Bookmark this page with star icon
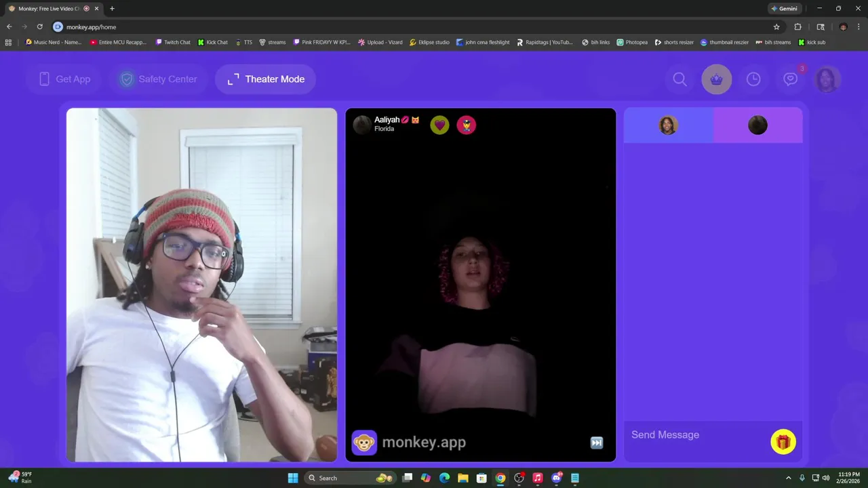The image size is (868, 488). coord(776,27)
